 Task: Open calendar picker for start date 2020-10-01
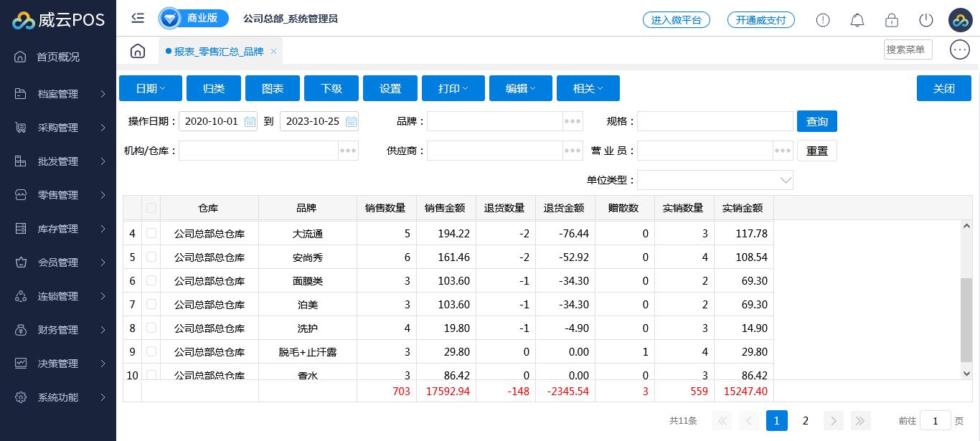coord(250,122)
